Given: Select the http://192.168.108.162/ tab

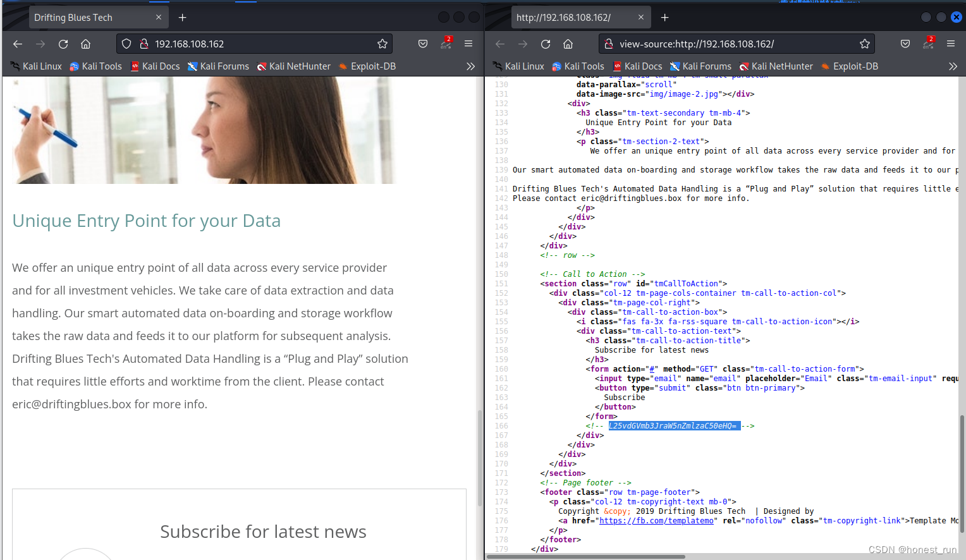Looking at the screenshot, I should 580,18.
